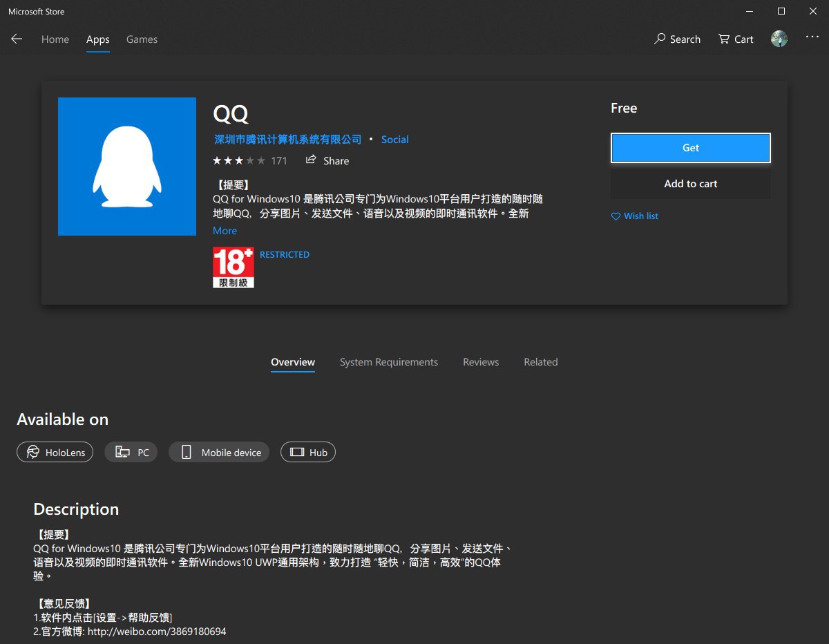Click Add to cart button
This screenshot has width=829, height=644.
[690, 184]
